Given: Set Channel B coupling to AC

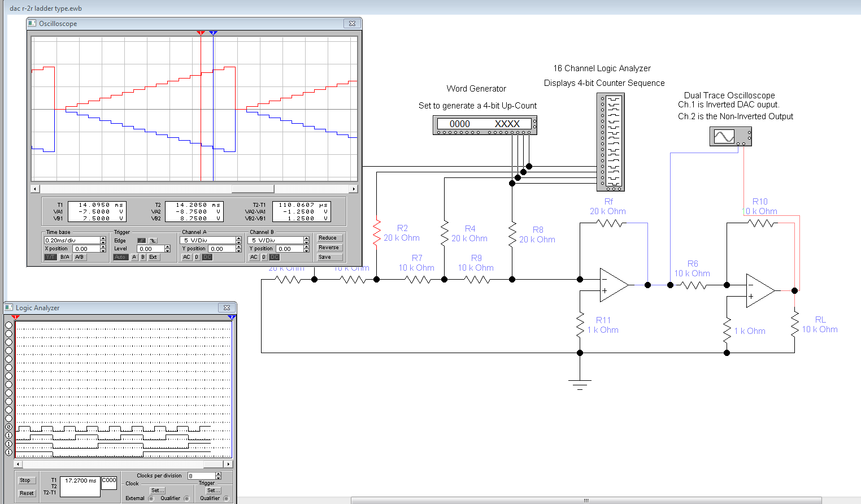Looking at the screenshot, I should click(254, 257).
